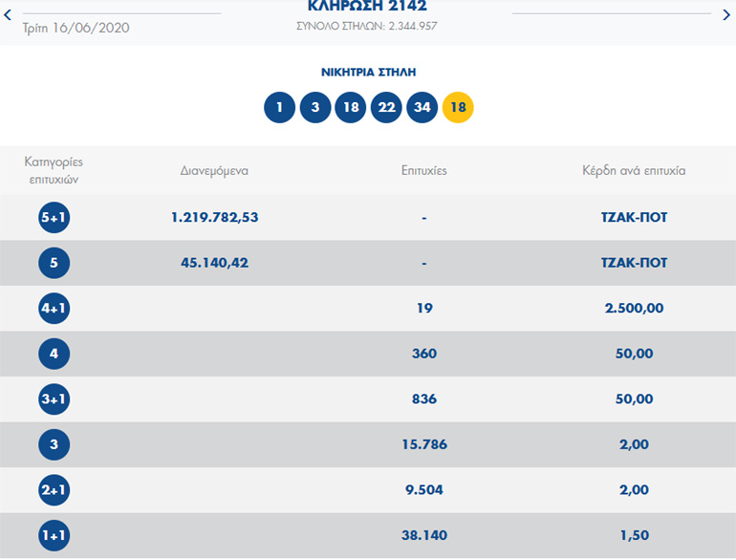The image size is (736, 560).
Task: Select the 3+1 category badge
Action: 54,399
